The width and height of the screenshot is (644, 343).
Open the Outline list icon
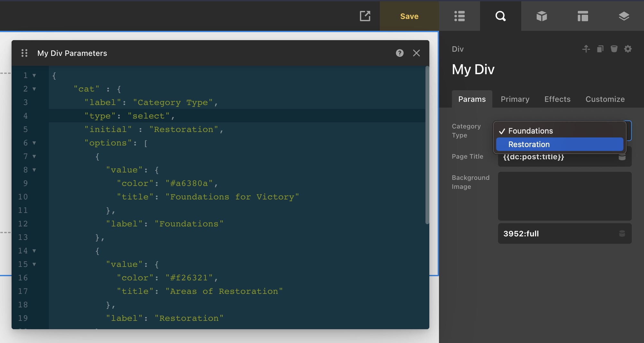(459, 16)
